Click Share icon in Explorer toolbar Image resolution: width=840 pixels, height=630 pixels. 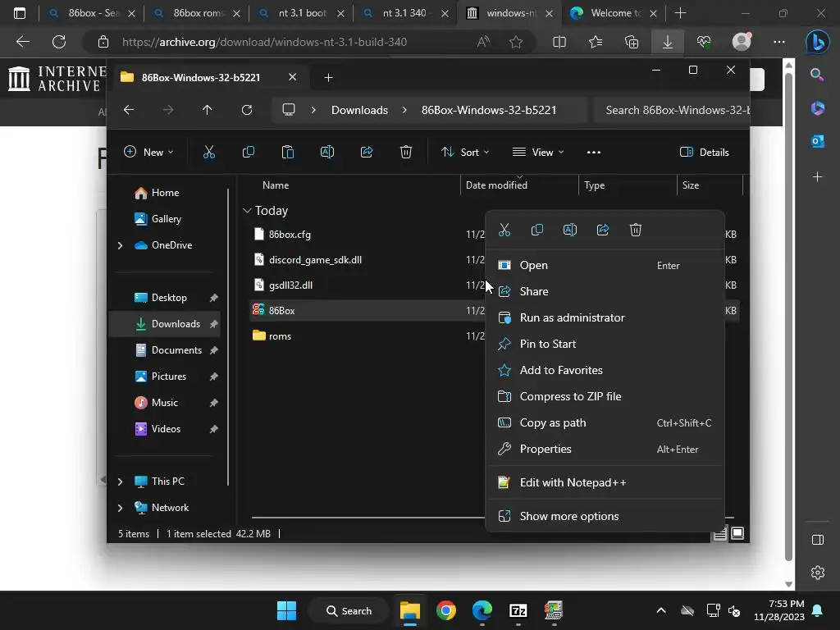[x=367, y=152]
